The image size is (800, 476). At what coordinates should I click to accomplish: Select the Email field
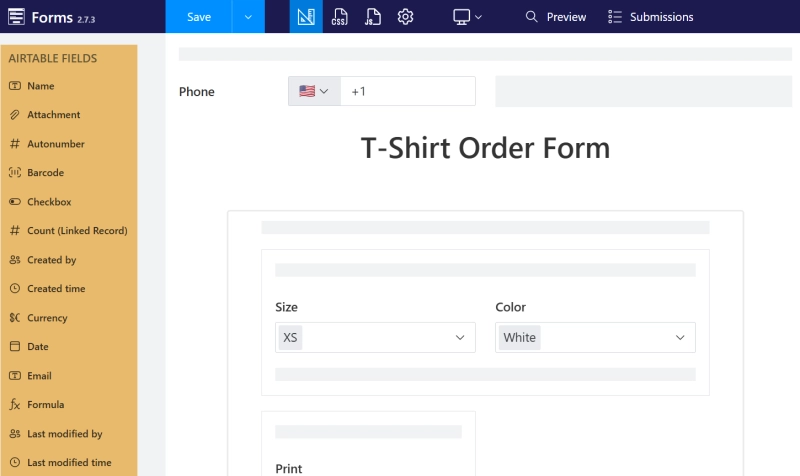tap(69, 375)
